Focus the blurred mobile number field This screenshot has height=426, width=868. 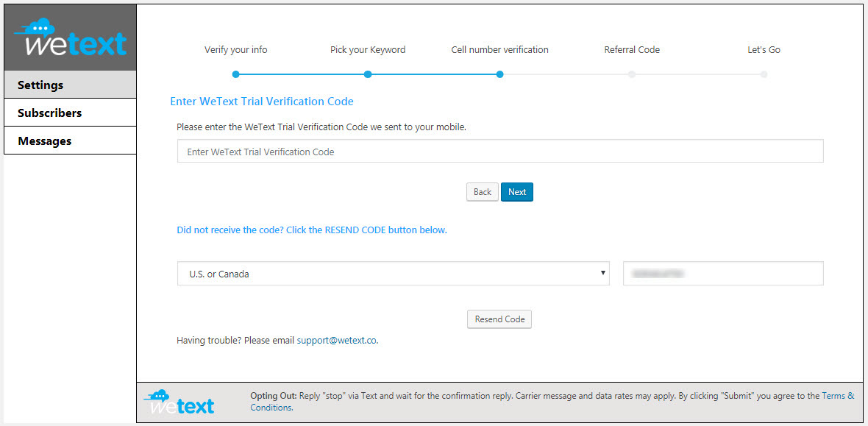[723, 274]
